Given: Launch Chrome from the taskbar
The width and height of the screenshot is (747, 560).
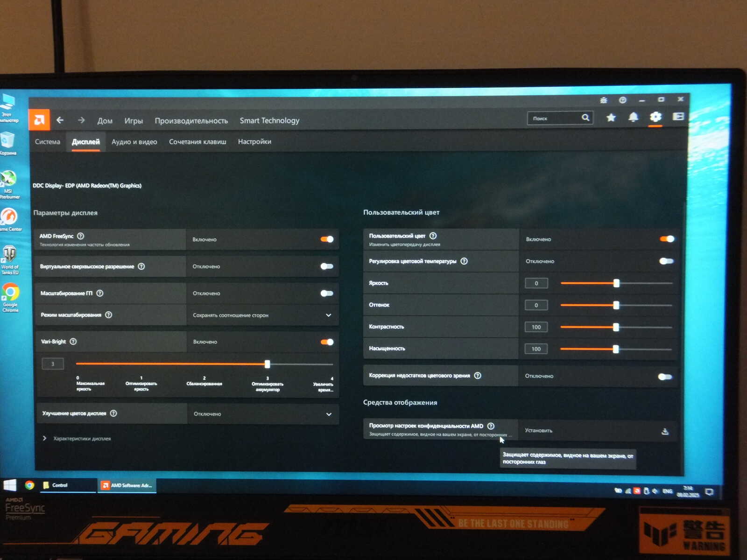Looking at the screenshot, I should point(29,485).
